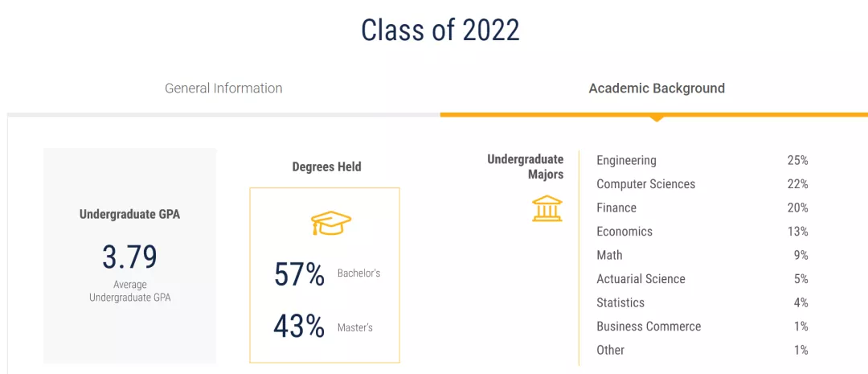Click the Class of 2022 heading
This screenshot has width=868, height=374.
click(440, 30)
